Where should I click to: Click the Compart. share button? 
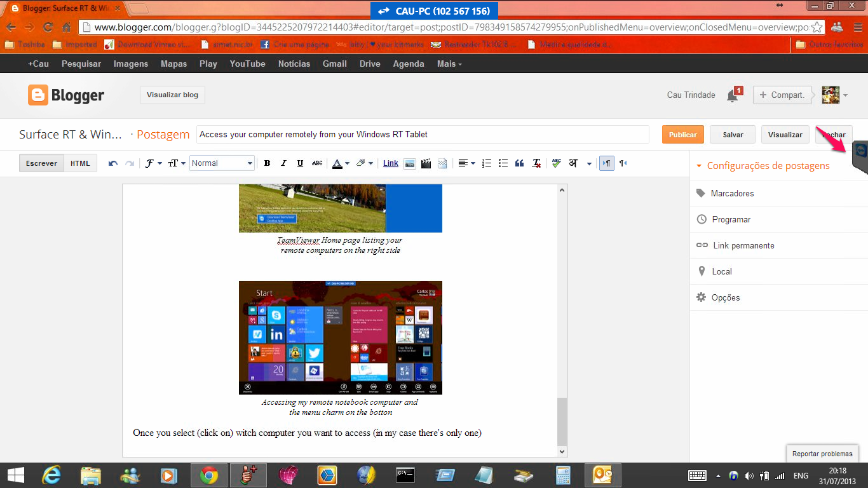tap(783, 95)
